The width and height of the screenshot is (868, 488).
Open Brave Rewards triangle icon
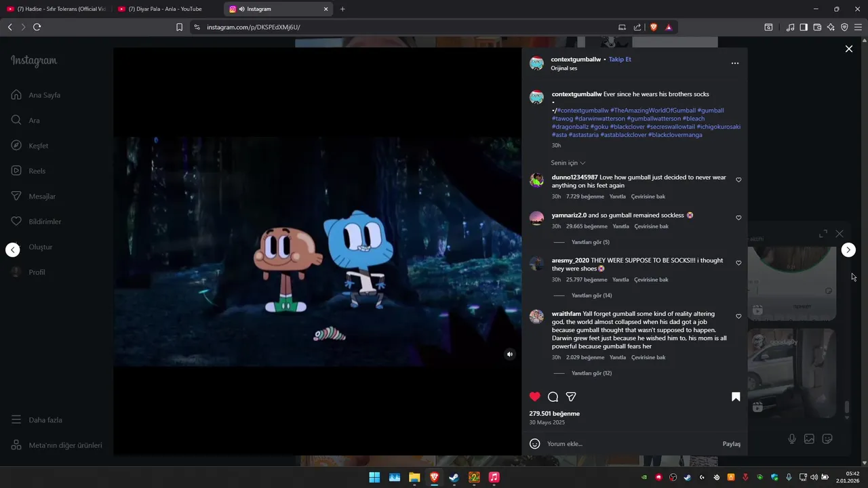(669, 27)
